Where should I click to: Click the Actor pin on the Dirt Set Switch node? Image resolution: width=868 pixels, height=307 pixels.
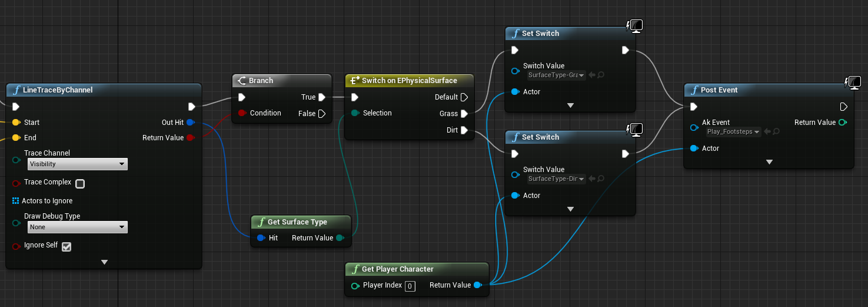point(515,196)
